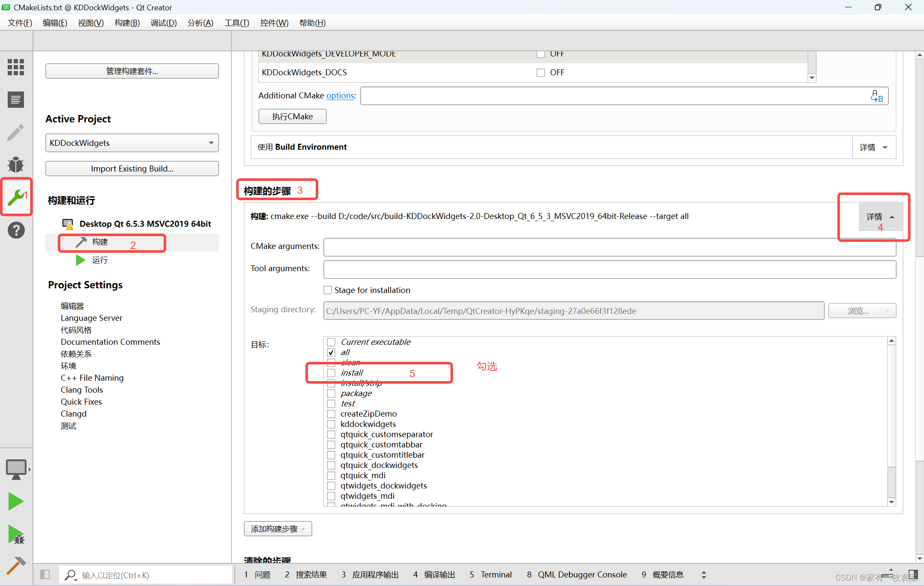924x586 pixels.
Task: Open Design mode pencil icon
Action: click(16, 132)
